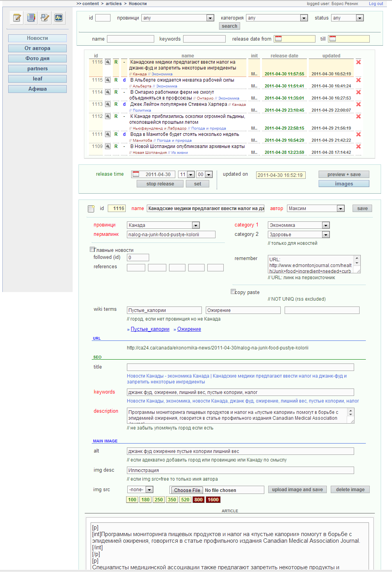Screen dimensions: 392x572
Task: Click the note icon beside id 1116
Action: (91, 208)
